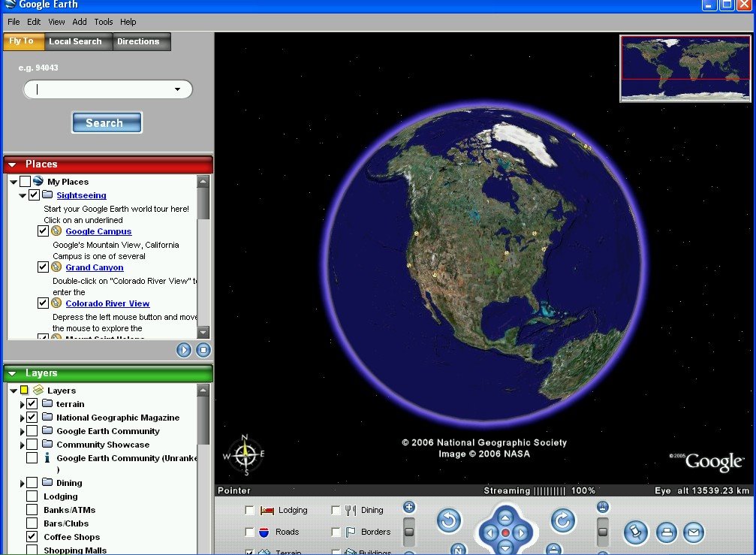Uncheck the Sightseeing folder checkbox
The width and height of the screenshot is (756, 555).
[x=34, y=195]
